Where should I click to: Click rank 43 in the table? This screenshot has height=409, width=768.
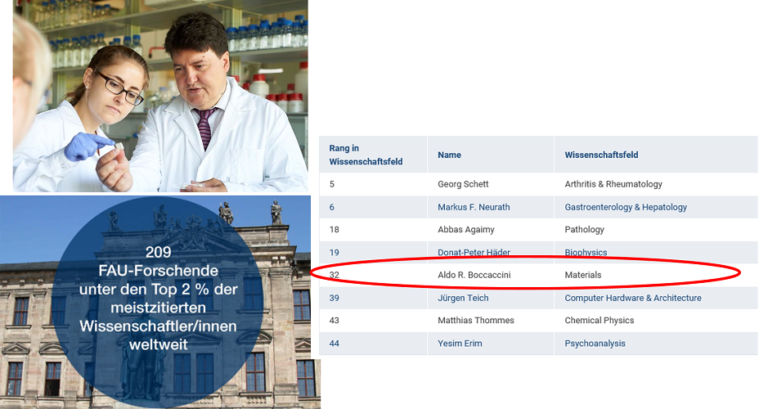coord(334,320)
